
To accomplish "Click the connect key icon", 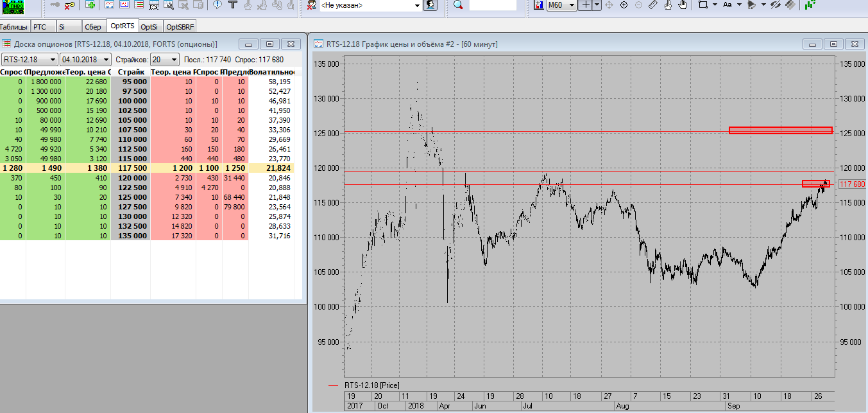I will (x=56, y=4).
